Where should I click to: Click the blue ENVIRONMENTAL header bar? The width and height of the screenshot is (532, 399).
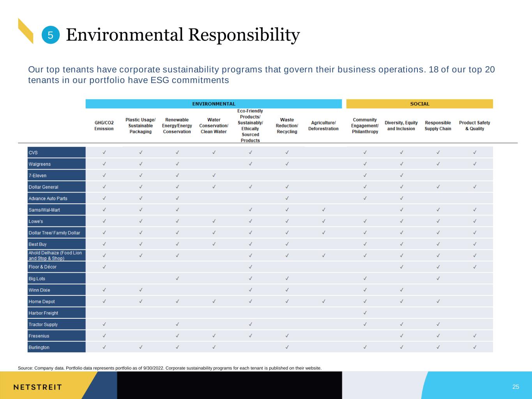point(214,104)
